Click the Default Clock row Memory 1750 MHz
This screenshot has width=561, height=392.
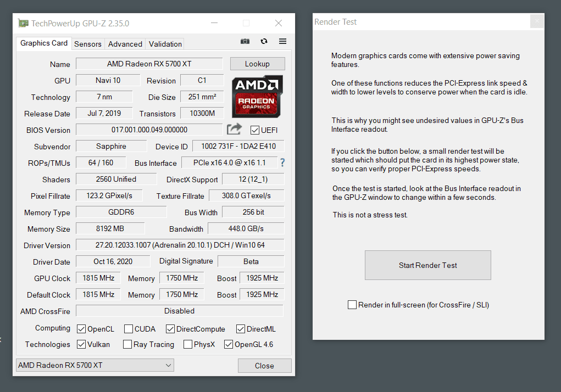[x=182, y=294]
